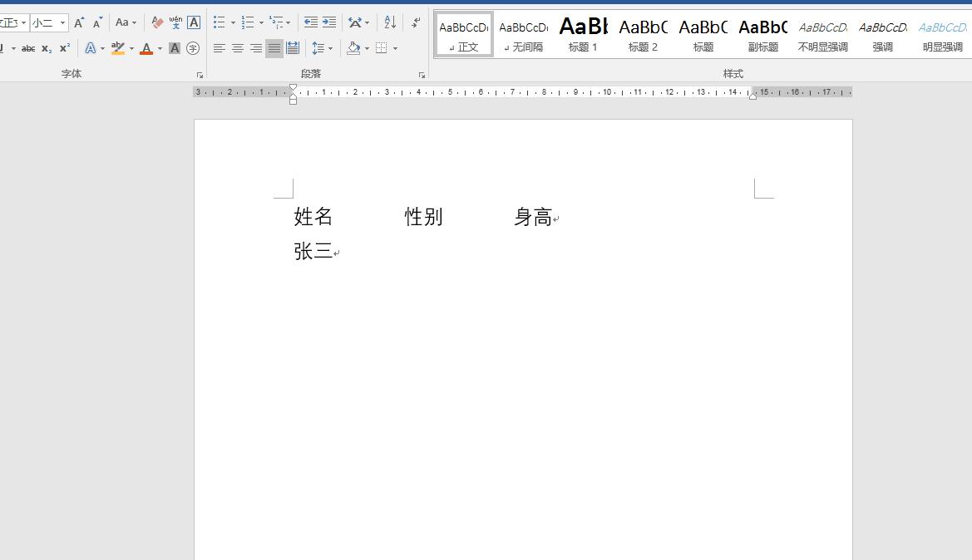Apply the 标题 1 style
Viewport: 972px width, 560px height.
(x=583, y=33)
